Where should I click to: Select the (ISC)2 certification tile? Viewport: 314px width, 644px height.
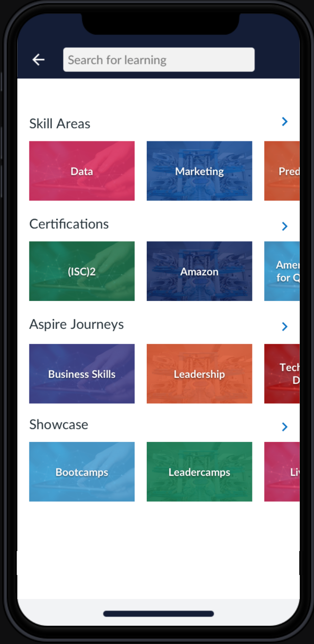[x=82, y=271]
